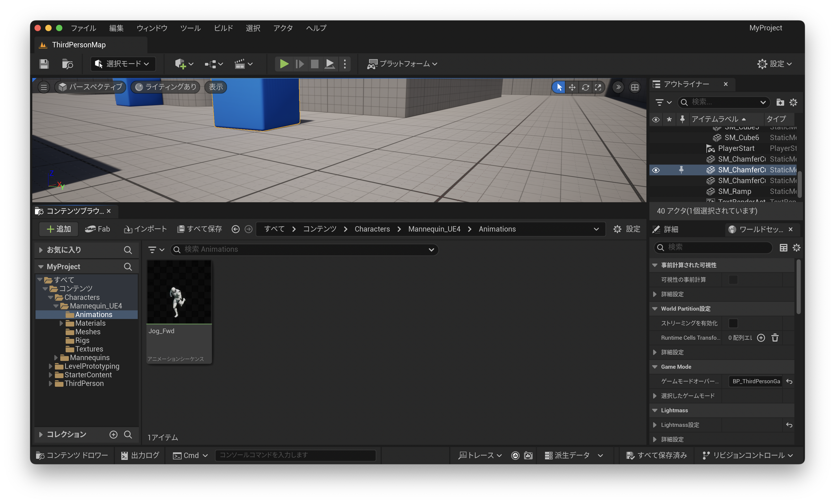Open the viewport hamburger options menu
The height and width of the screenshot is (504, 835).
(44, 87)
